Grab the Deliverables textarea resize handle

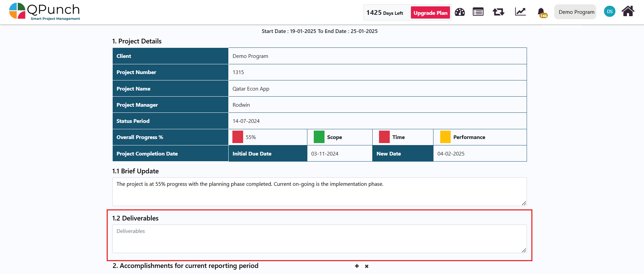524,250
